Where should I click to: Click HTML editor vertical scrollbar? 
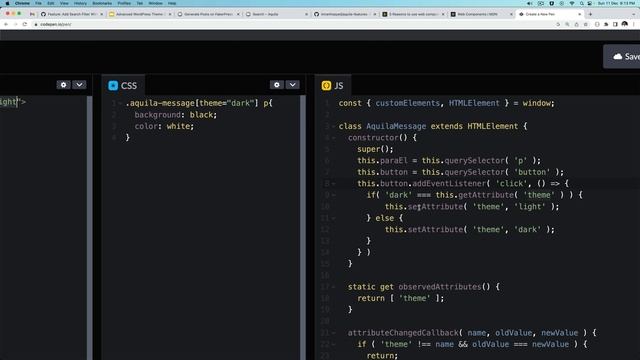pos(89,228)
